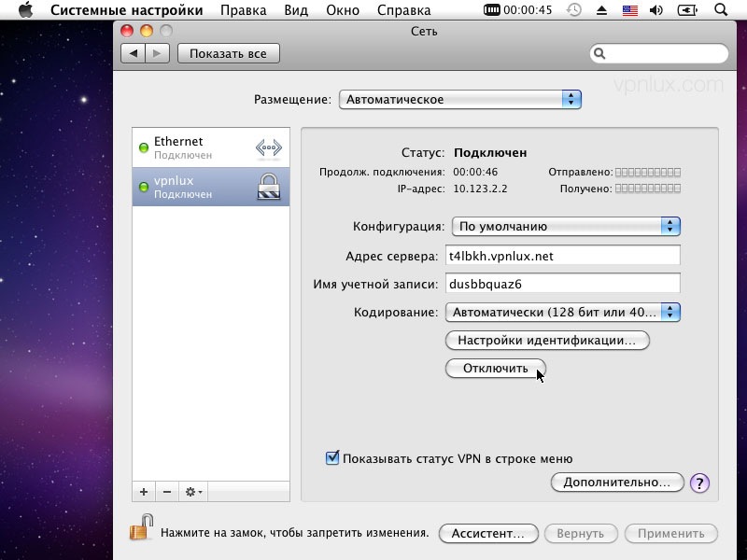Click the VPN status timer 00:00:45 in menu bar

517,10
